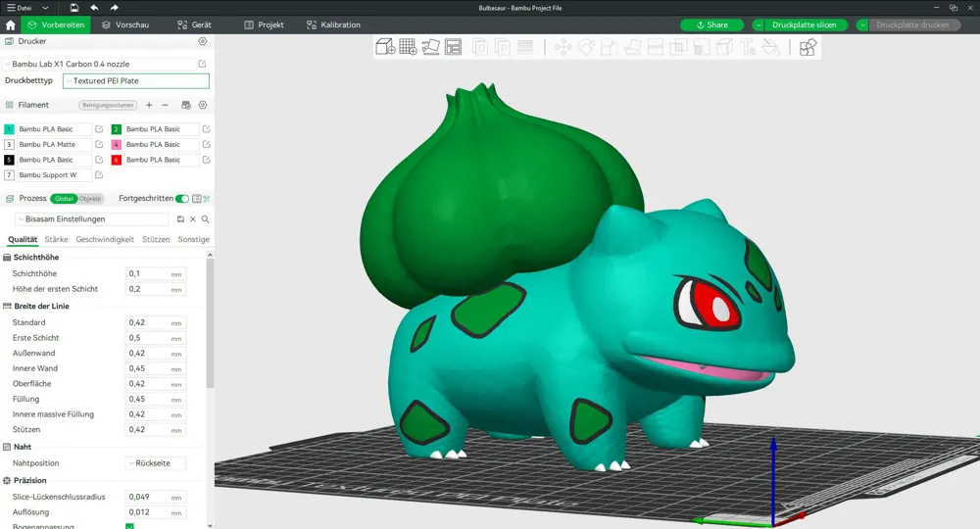
Task: Remove a filament with the minus icon
Action: coord(165,105)
